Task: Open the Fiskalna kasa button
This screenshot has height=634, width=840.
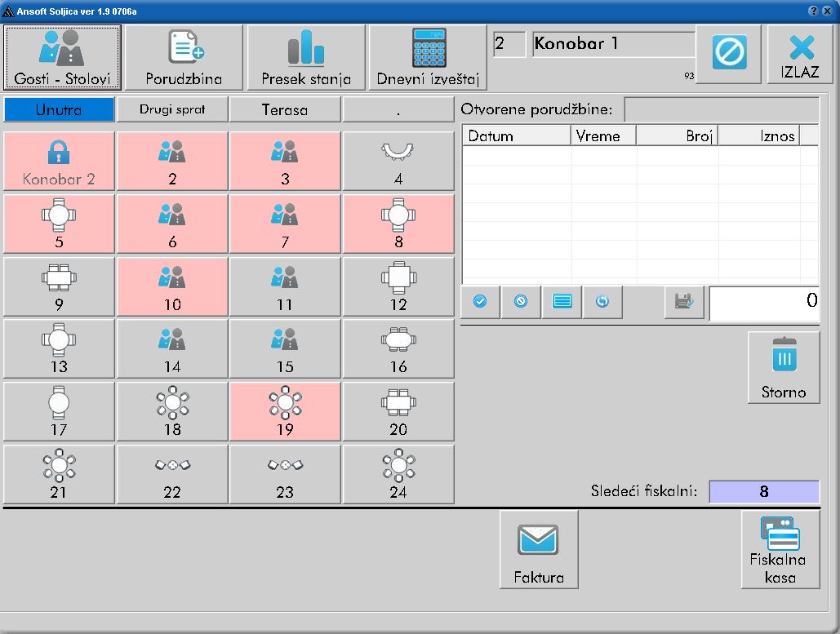Action: pyautogui.click(x=780, y=549)
